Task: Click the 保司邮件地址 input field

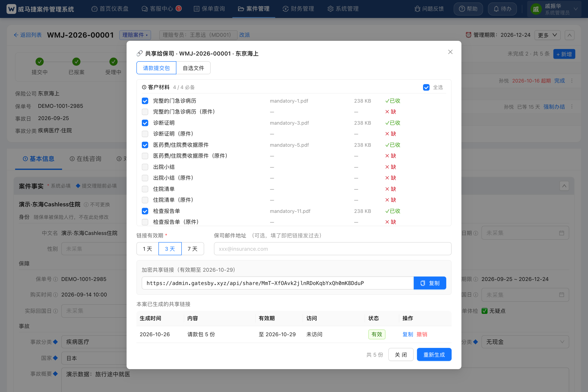Action: tap(333, 249)
